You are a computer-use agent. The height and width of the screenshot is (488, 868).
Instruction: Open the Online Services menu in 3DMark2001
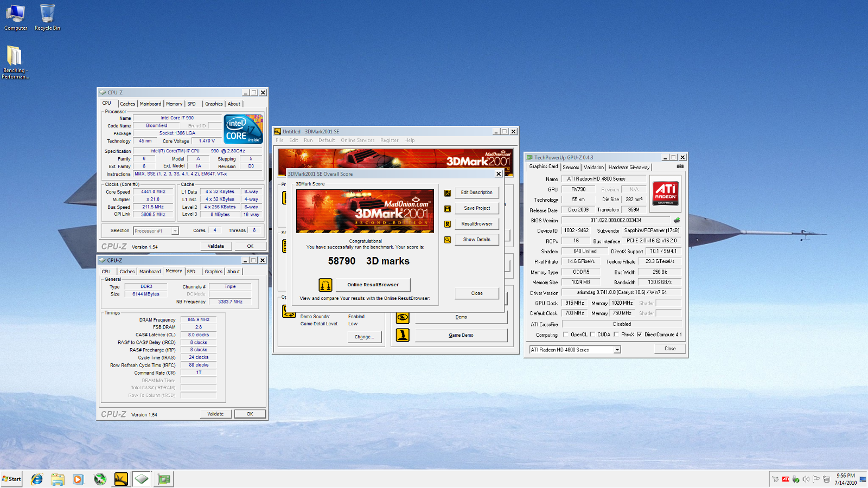pyautogui.click(x=358, y=140)
